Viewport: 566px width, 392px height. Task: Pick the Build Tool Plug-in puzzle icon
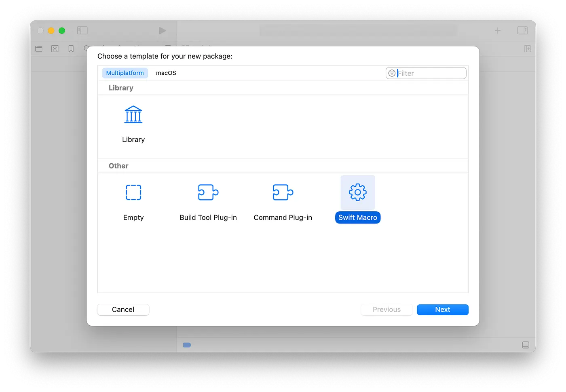[x=208, y=192]
